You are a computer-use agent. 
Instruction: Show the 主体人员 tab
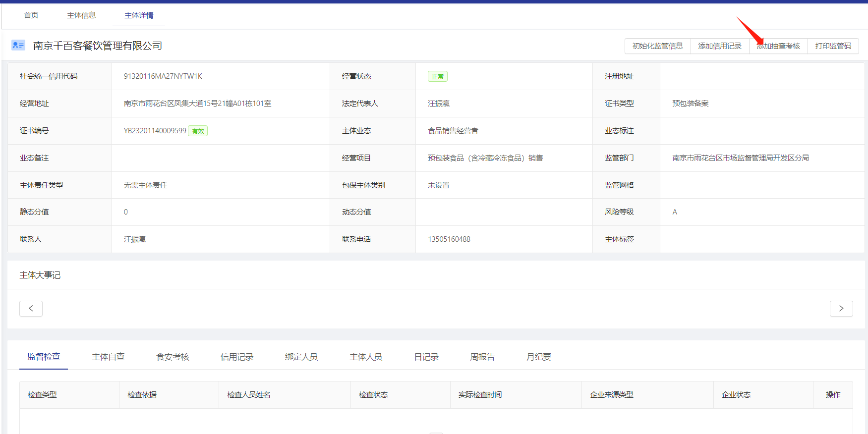click(x=366, y=357)
